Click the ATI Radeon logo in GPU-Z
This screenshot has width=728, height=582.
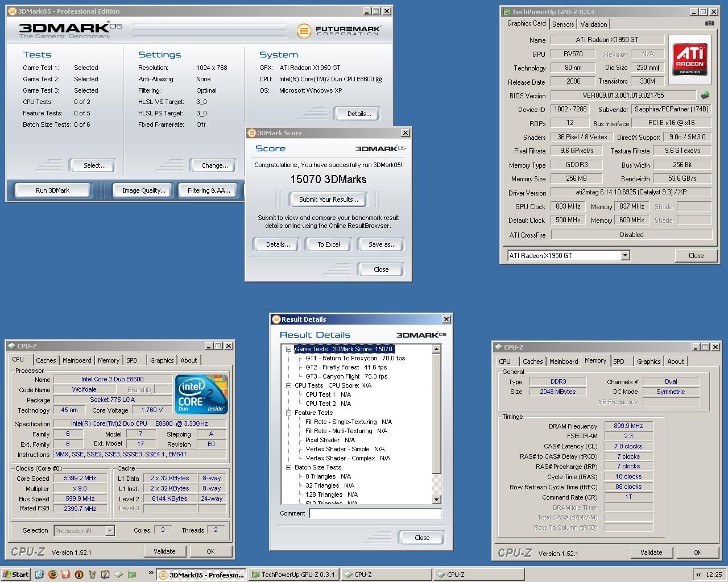689,60
